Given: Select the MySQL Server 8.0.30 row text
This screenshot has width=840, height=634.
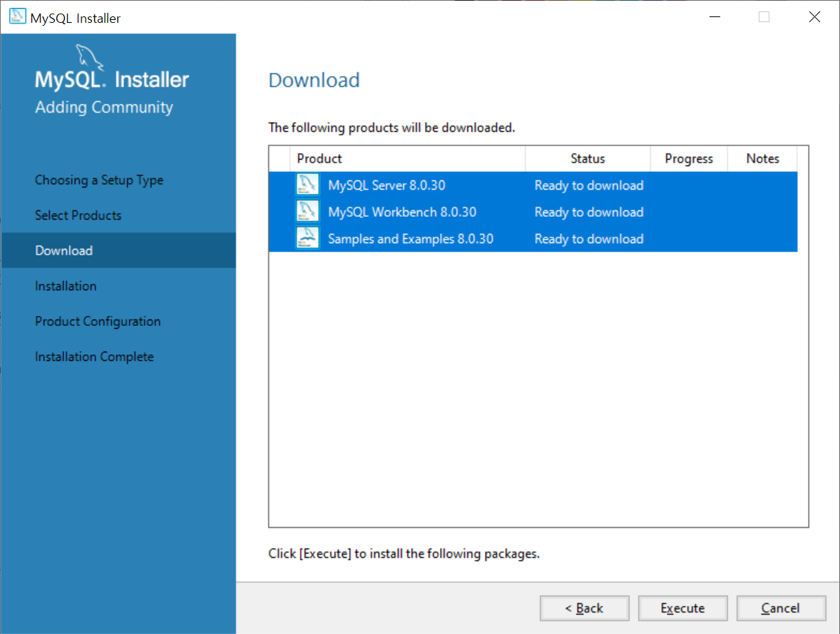Looking at the screenshot, I should click(x=386, y=185).
